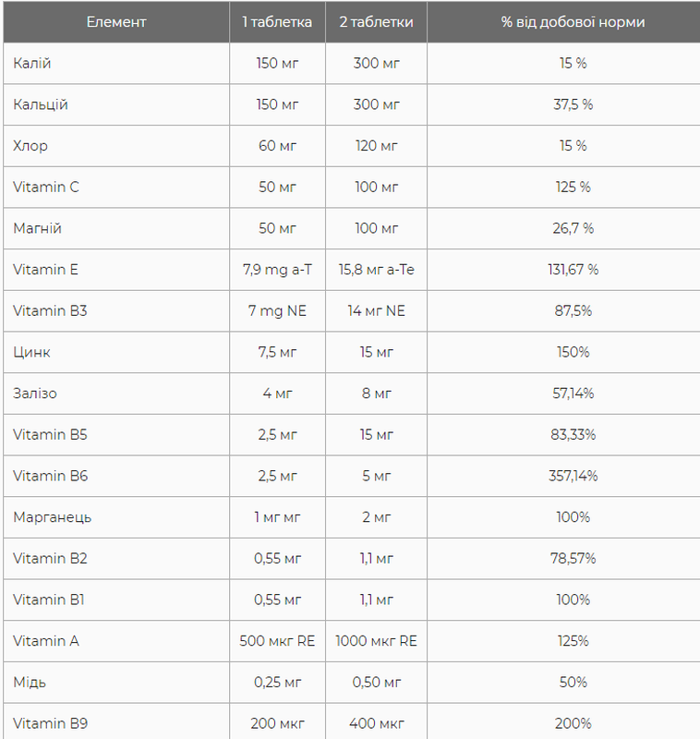Click the "57,14%" value for Залізо

(573, 394)
